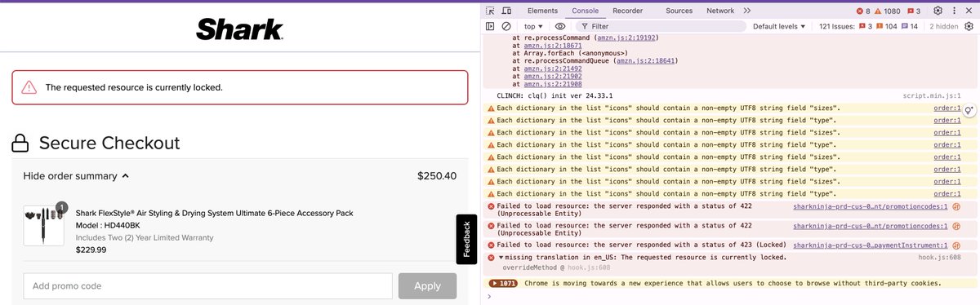Toggle the device toolbar icon
This screenshot has height=305, width=980.
(x=506, y=11)
